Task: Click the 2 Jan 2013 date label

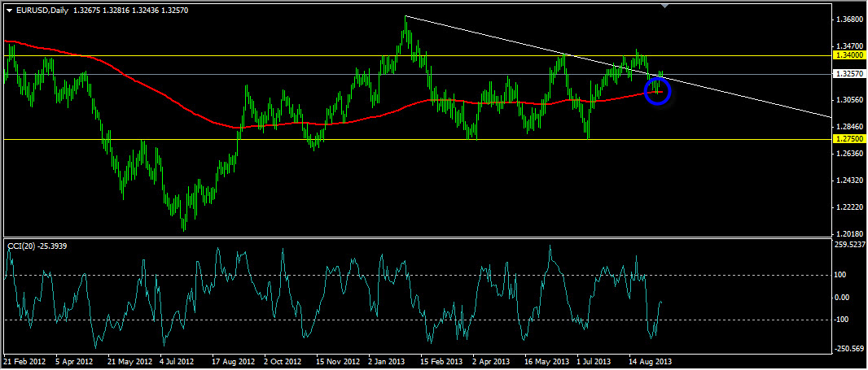Action: point(387,360)
